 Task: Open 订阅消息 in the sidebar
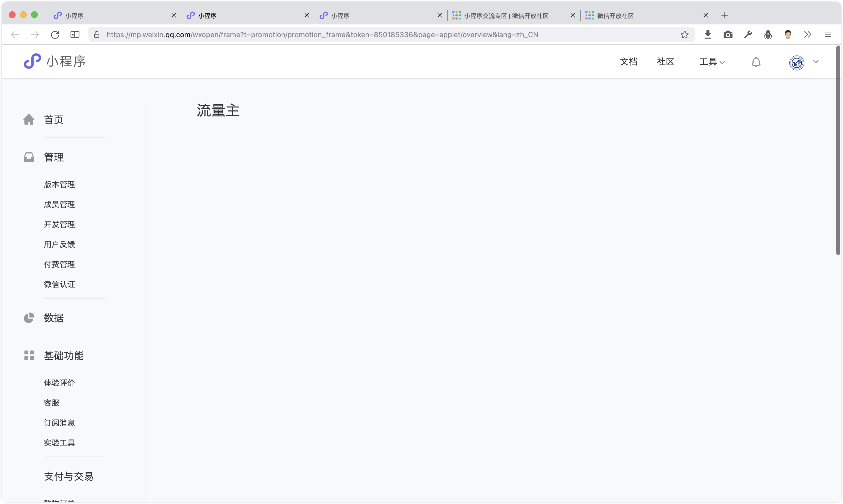coord(59,423)
